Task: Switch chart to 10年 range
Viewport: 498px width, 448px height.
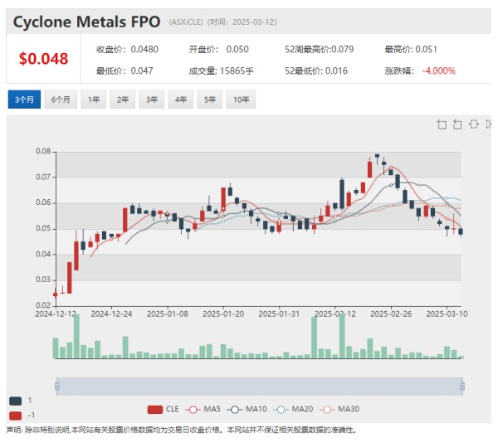Action: pos(241,100)
